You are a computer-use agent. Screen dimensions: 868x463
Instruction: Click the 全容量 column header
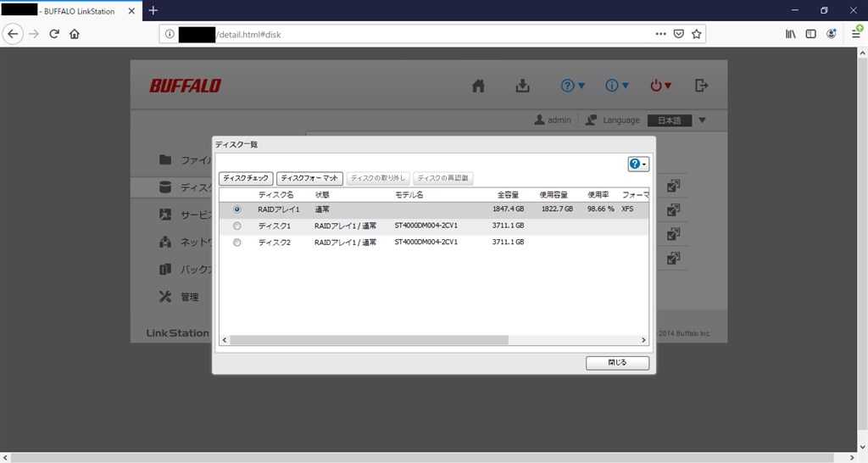pyautogui.click(x=508, y=195)
